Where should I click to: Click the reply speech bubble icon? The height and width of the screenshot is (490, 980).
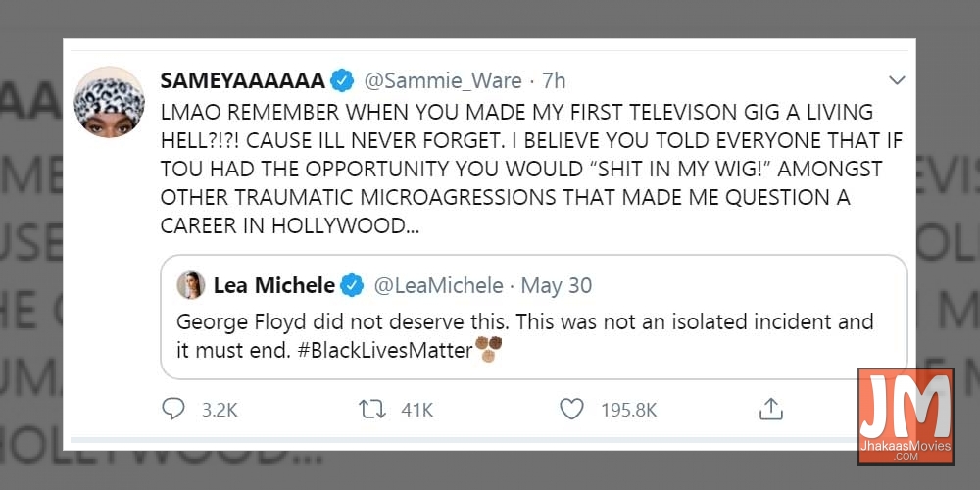[173, 409]
